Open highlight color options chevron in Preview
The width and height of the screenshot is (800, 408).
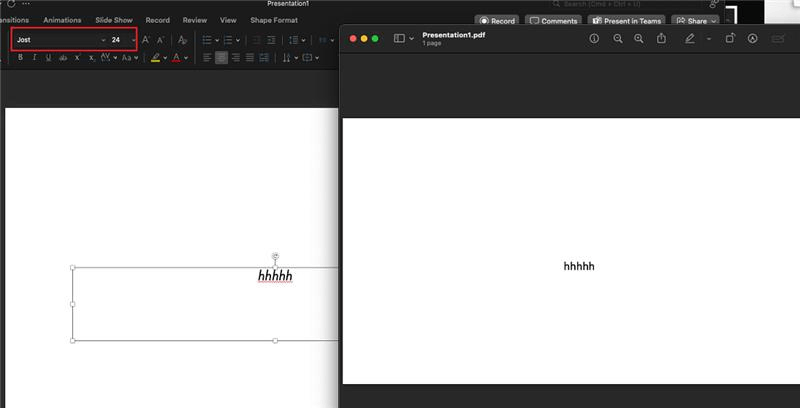coord(709,39)
